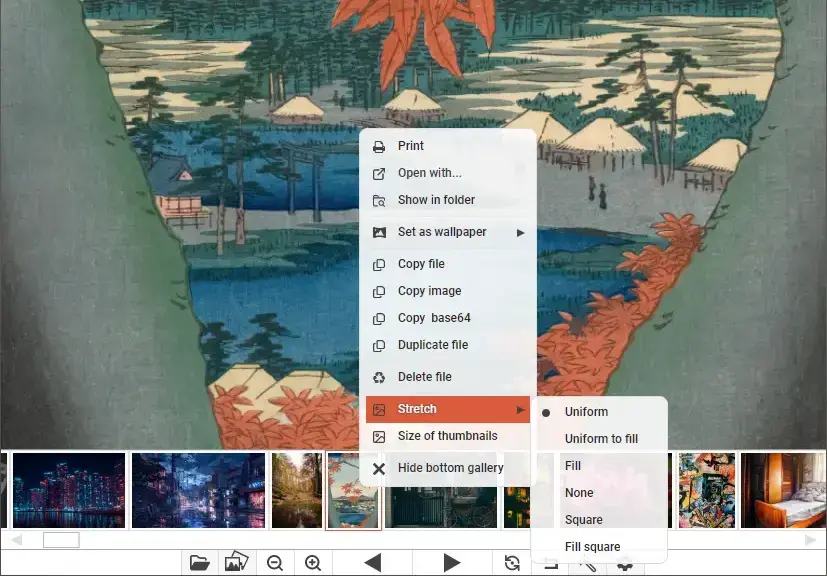Open the neon city skyline thumbnail
This screenshot has height=576, width=827.
tap(69, 490)
